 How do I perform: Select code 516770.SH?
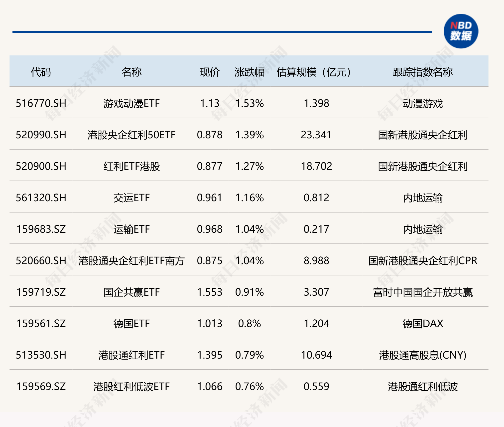pos(41,103)
